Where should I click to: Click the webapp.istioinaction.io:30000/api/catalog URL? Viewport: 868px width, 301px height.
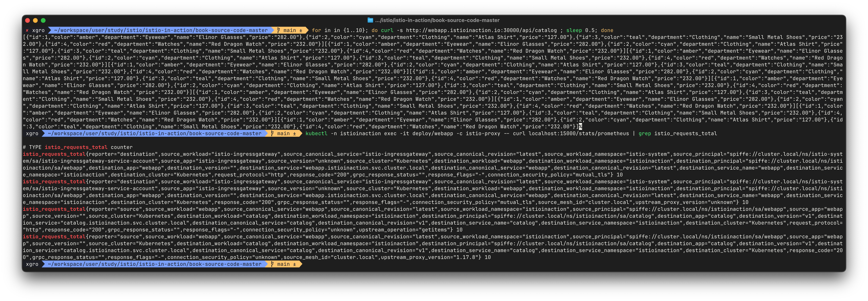[481, 30]
